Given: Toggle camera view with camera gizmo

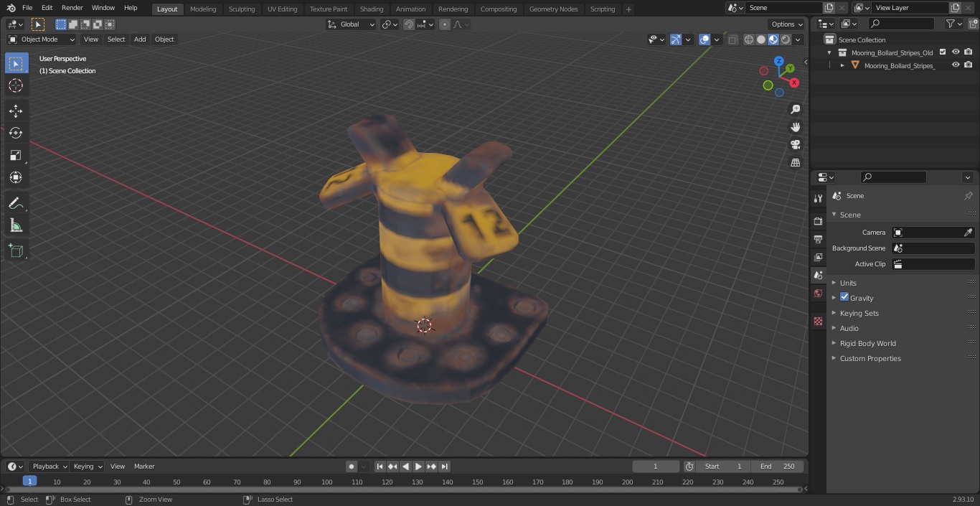Looking at the screenshot, I should (795, 145).
